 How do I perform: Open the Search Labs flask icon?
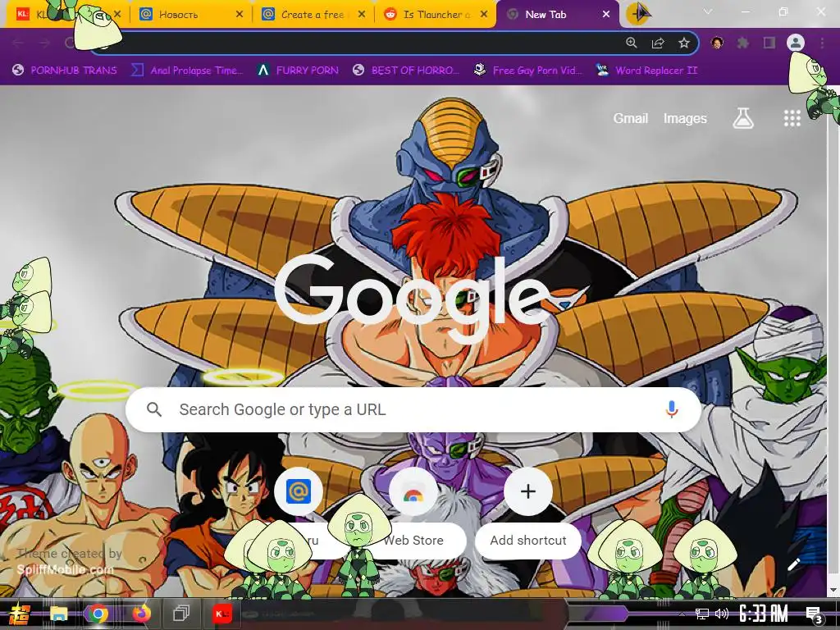(743, 118)
